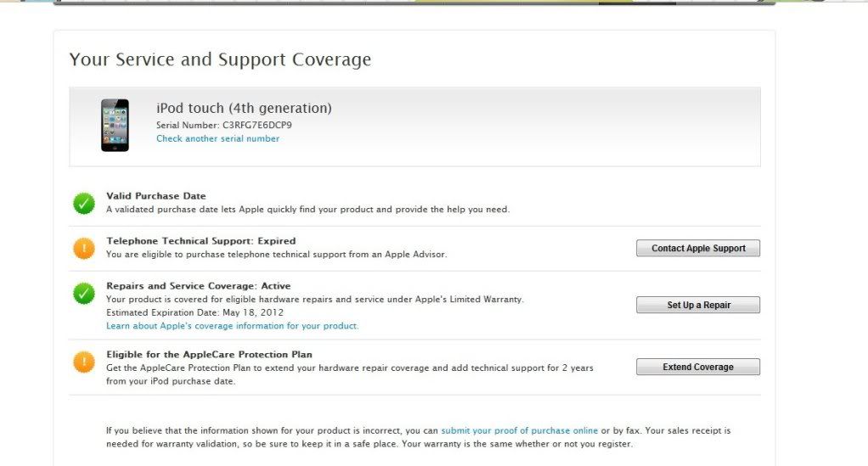The image size is (868, 466).
Task: Open Learn about Apple's coverage information link
Action: pyautogui.click(x=233, y=326)
